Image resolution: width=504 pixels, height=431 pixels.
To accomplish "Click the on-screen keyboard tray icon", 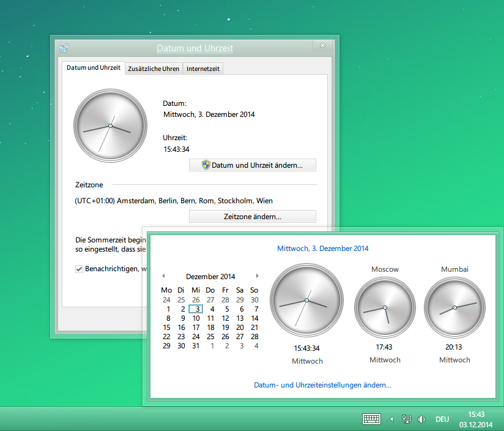I will click(371, 419).
